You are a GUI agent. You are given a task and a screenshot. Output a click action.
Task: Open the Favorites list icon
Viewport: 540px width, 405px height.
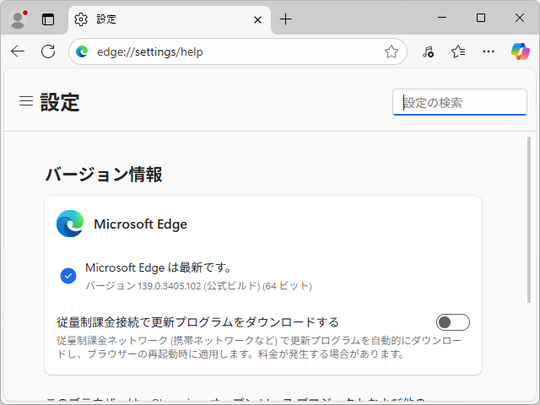tap(458, 52)
